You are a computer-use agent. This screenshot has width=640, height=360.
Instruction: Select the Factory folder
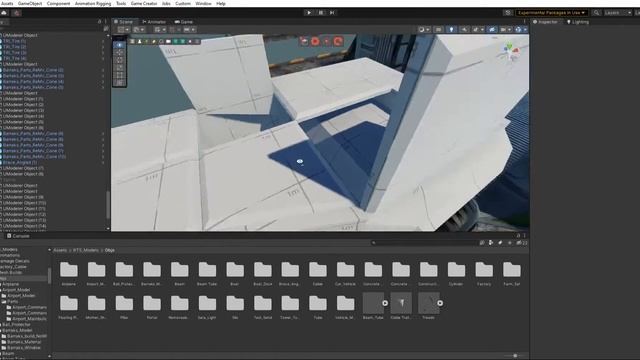(x=484, y=273)
